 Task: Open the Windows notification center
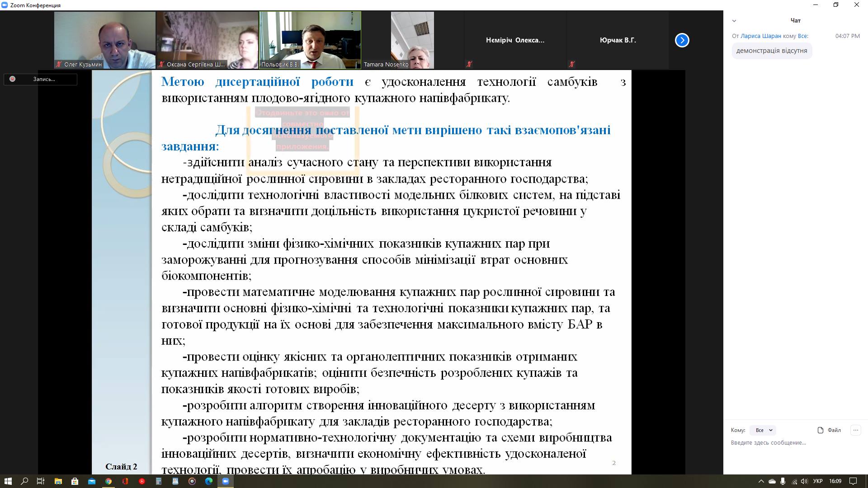[x=853, y=481]
